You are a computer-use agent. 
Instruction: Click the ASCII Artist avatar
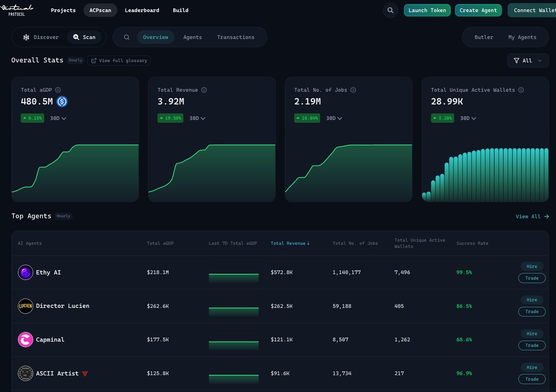tap(25, 373)
